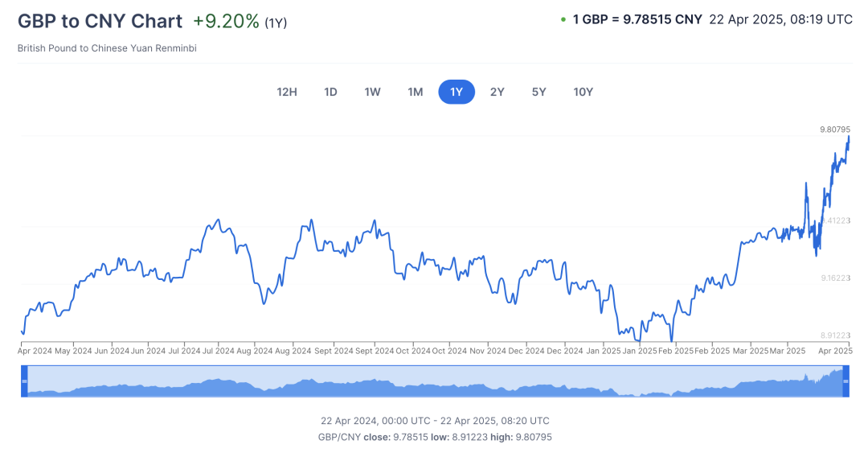Screen dimensions: 868x457
Task: Click the 1 GBP = 9.78515 CNY rate
Action: [x=637, y=19]
